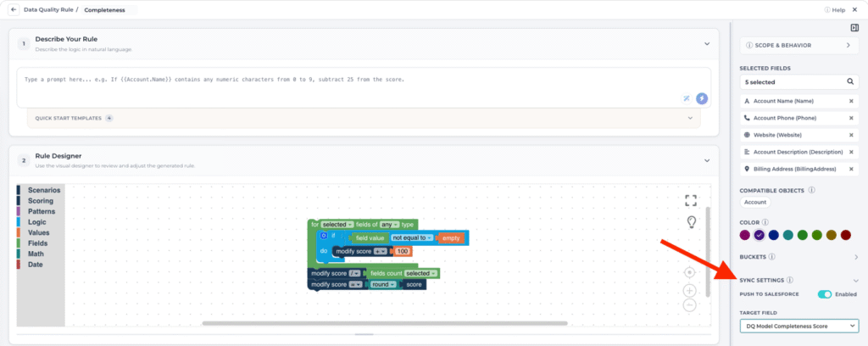Open the Scoring block category

point(39,201)
